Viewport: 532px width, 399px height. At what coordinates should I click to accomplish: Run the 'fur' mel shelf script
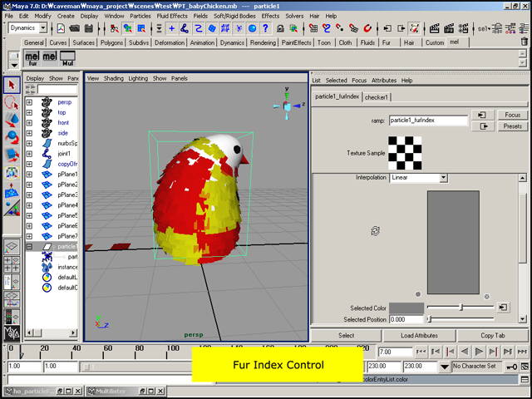tap(32, 59)
